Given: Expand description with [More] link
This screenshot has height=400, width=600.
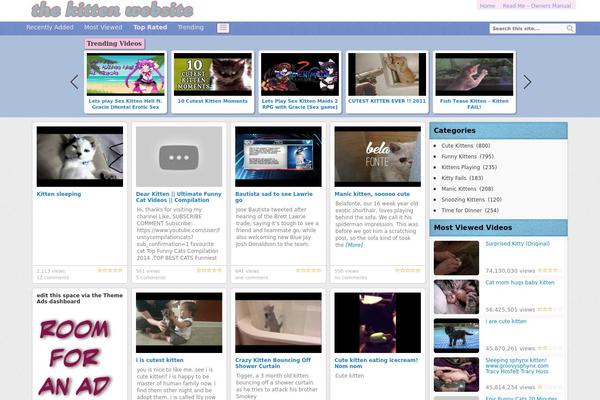Looking at the screenshot, I should 354,245.
